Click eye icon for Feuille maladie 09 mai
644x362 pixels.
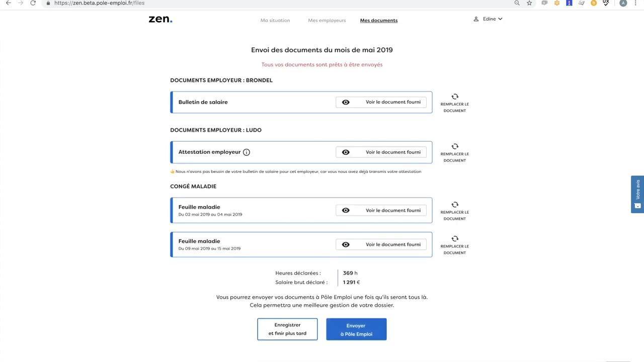pos(346,245)
